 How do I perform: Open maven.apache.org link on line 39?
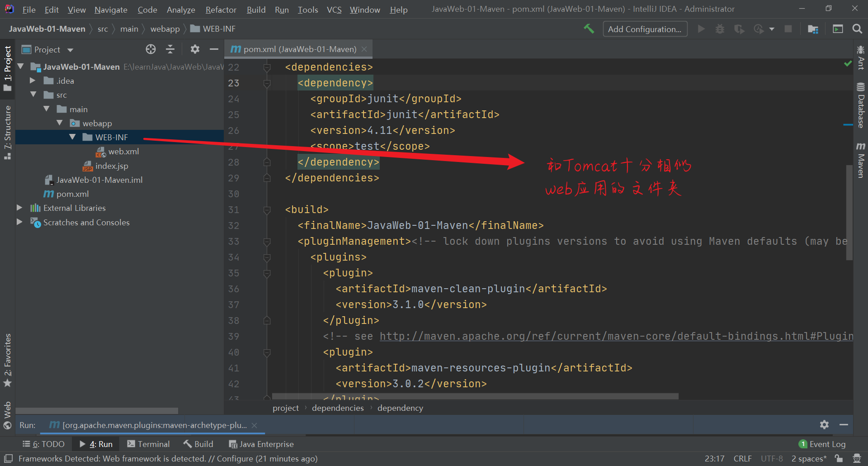coord(616,336)
